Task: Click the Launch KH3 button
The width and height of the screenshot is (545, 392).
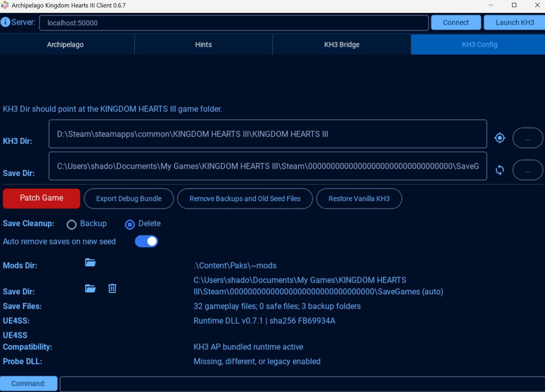Action: 515,22
